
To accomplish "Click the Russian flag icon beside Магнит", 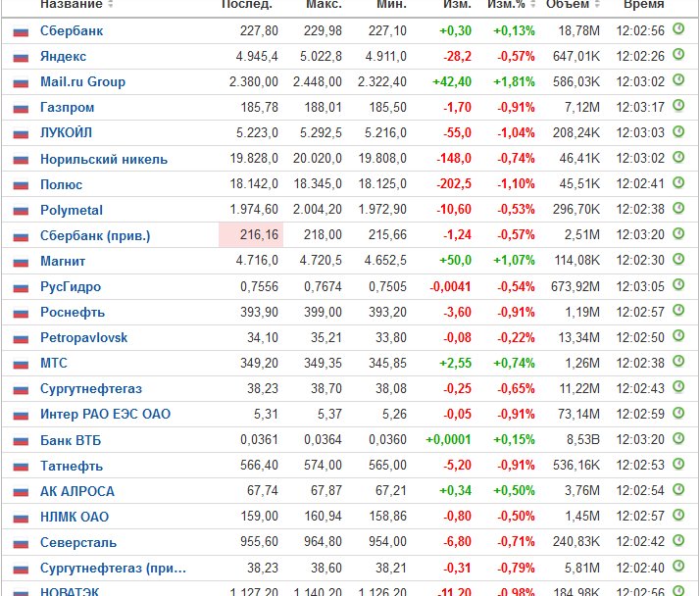I will (21, 262).
